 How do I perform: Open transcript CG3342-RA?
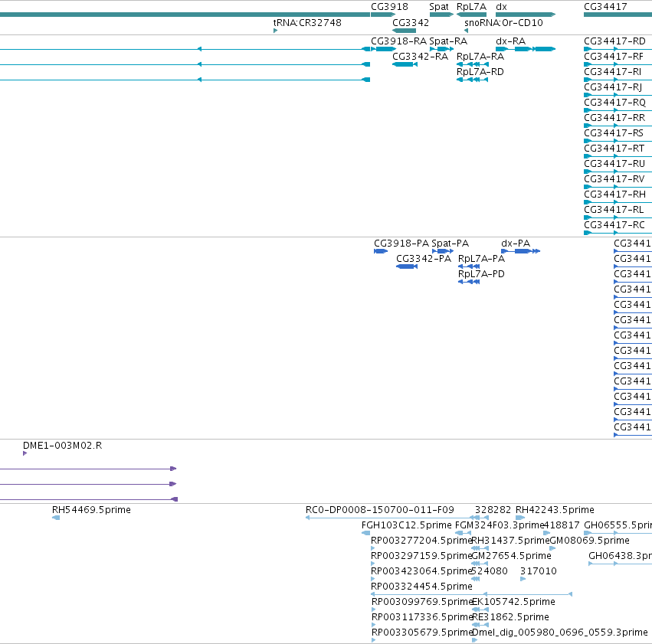[420, 57]
